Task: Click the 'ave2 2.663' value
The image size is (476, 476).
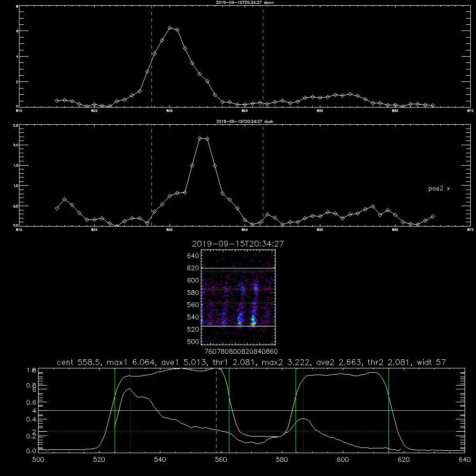Action: coord(338,362)
